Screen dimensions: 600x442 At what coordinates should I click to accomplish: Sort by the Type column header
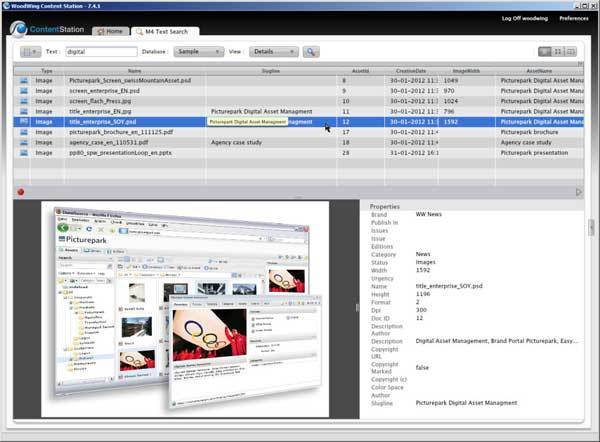pos(47,71)
